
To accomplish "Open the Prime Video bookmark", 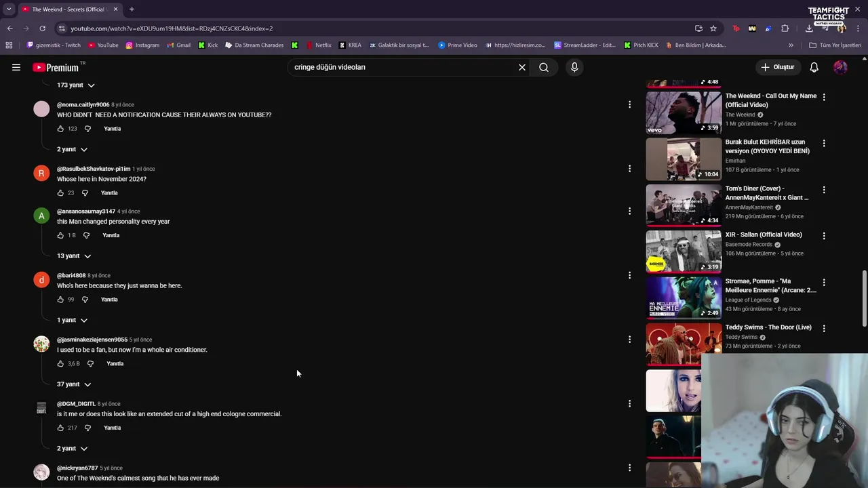I will (458, 45).
